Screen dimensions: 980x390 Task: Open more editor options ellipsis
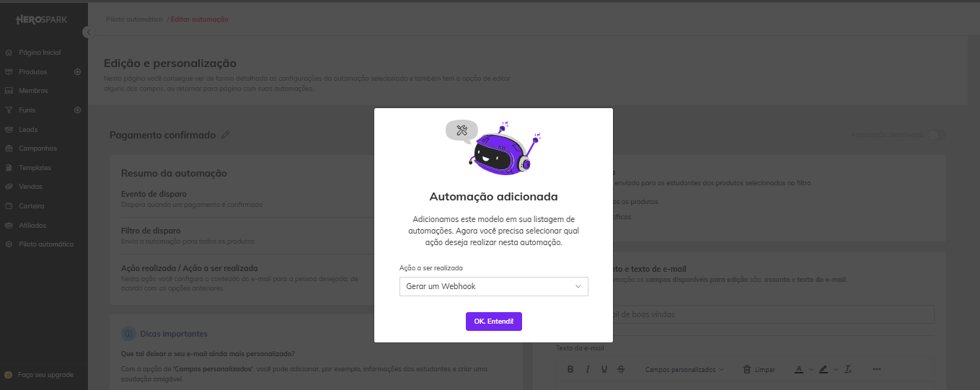(x=877, y=369)
